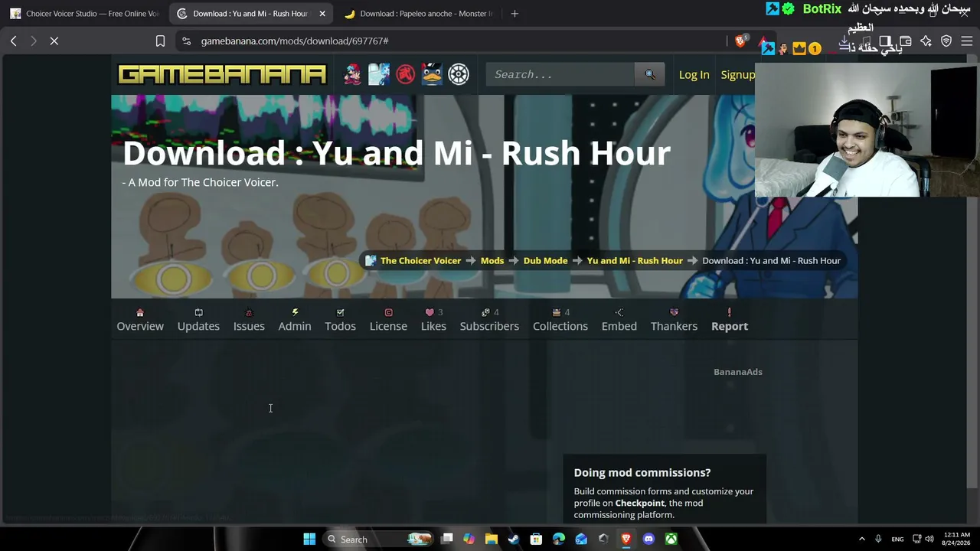Open Microsoft Edge from the taskbar
Screen dimensions: 980x551
point(559,539)
